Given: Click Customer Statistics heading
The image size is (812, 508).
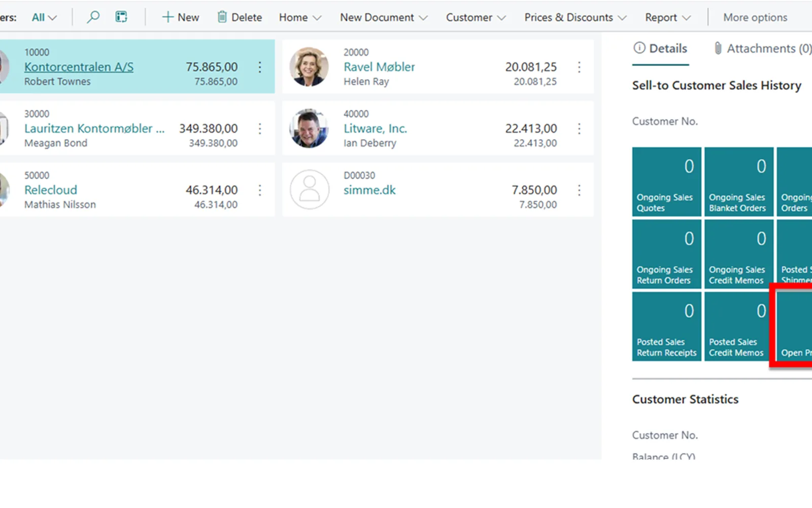Looking at the screenshot, I should coord(685,399).
